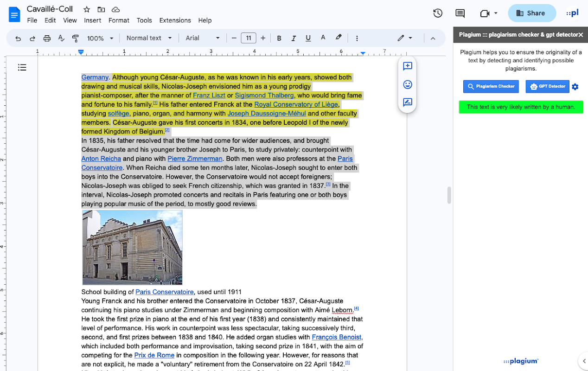The image size is (588, 371).
Task: Open the Insert menu
Action: click(x=93, y=20)
